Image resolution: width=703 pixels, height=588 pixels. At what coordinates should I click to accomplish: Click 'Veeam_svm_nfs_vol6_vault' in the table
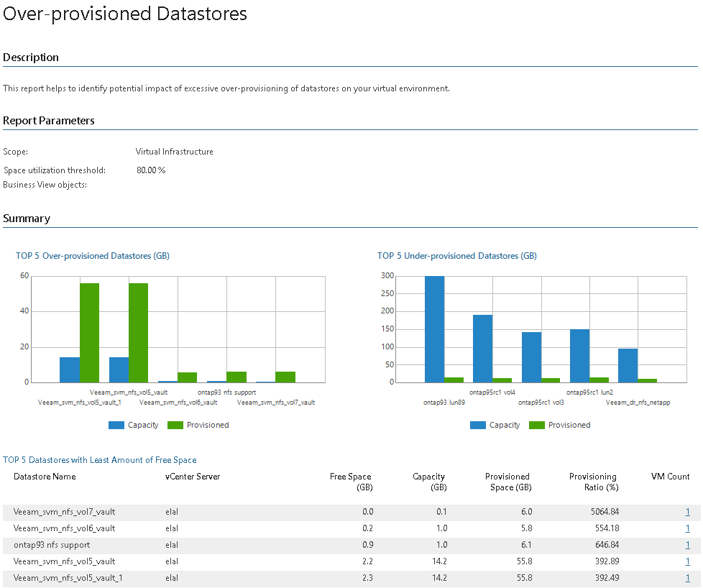[x=64, y=528]
